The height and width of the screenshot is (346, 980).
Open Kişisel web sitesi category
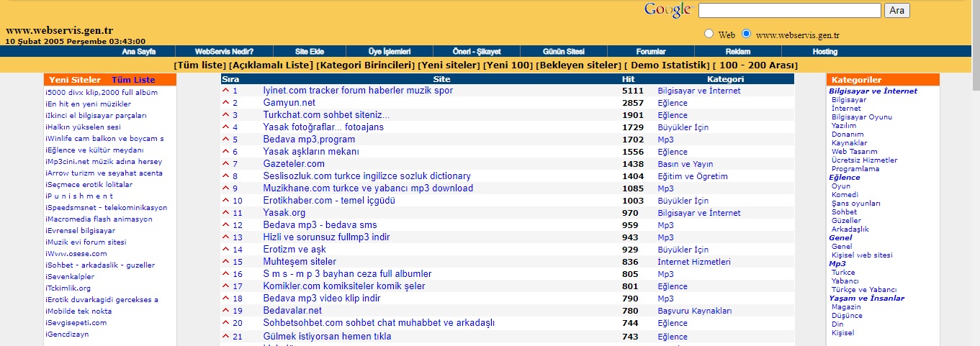pos(862,255)
